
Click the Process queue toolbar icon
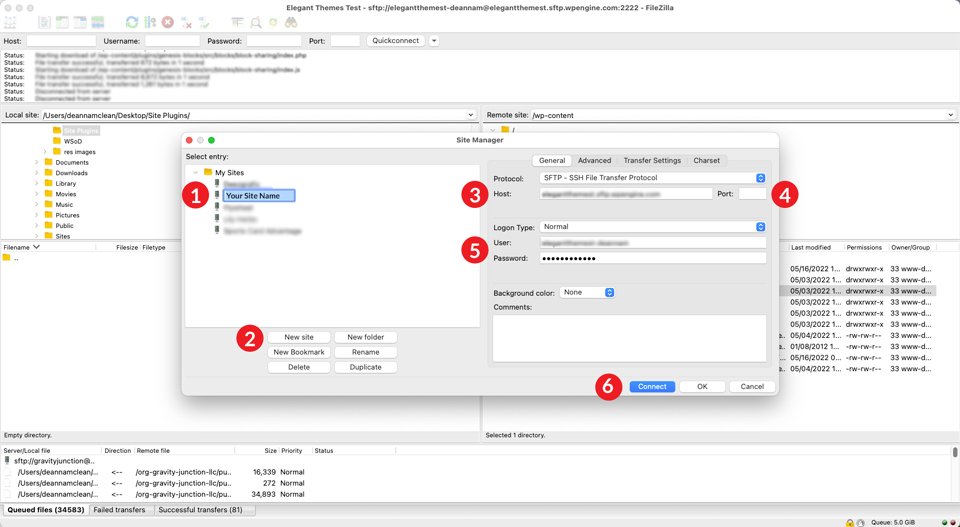click(x=151, y=21)
